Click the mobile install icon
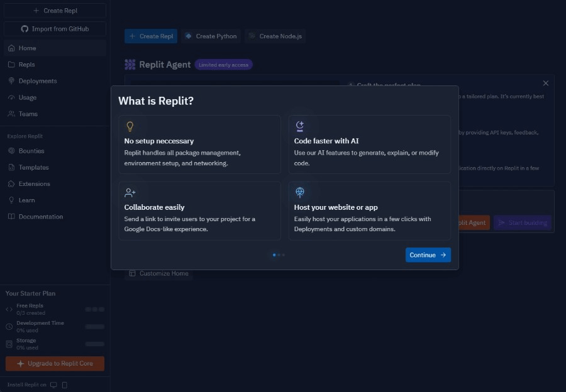This screenshot has height=392, width=566. [65, 385]
